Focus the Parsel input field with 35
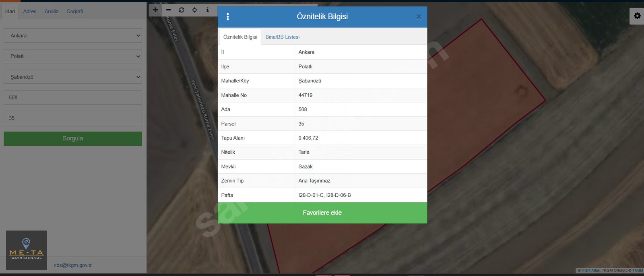The image size is (644, 276). pyautogui.click(x=73, y=118)
